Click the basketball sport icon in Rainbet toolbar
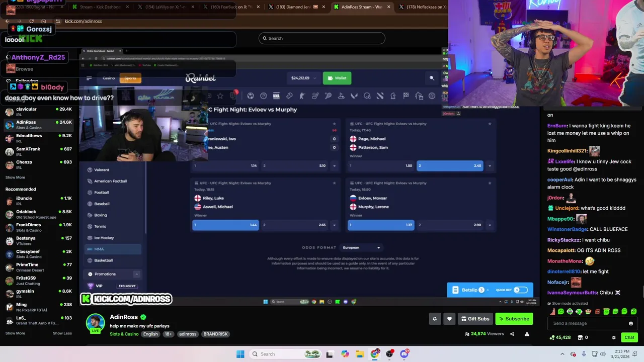Image resolution: width=644 pixels, height=362 pixels. (263, 96)
